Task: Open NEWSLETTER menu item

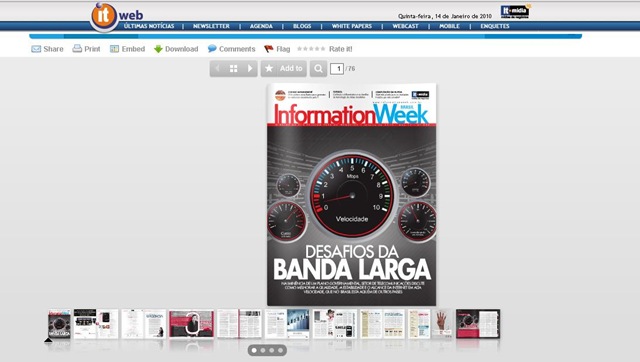Action: (211, 26)
